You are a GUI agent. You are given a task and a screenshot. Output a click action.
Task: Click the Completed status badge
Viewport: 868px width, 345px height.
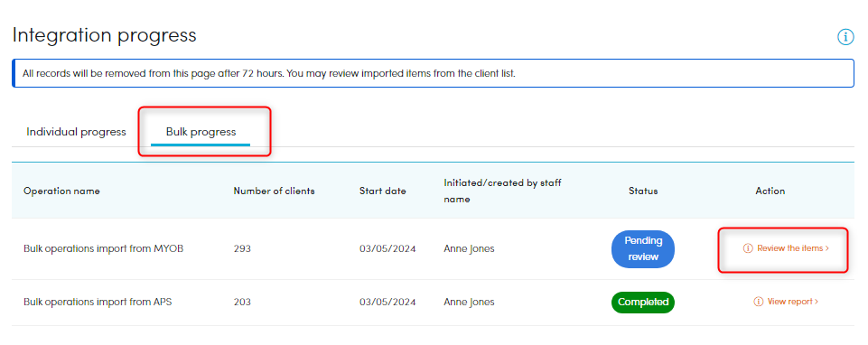[643, 303]
